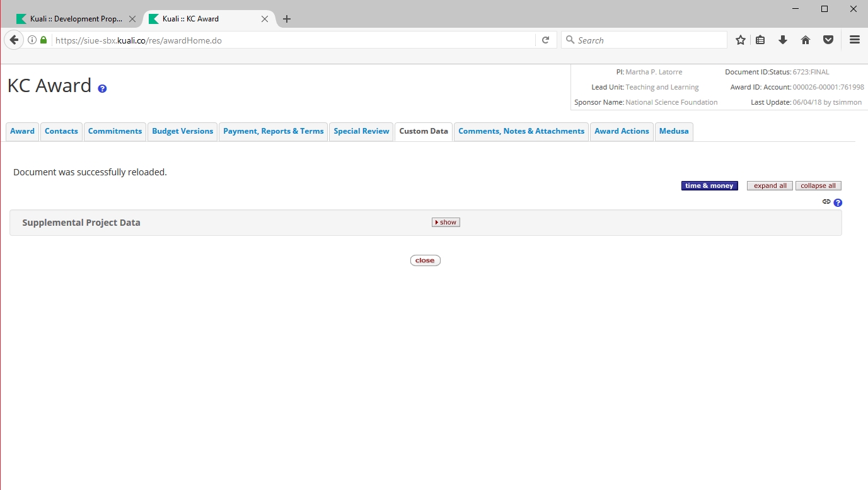Show the Supplemental Project Data section
This screenshot has height=490, width=868.
tap(446, 223)
